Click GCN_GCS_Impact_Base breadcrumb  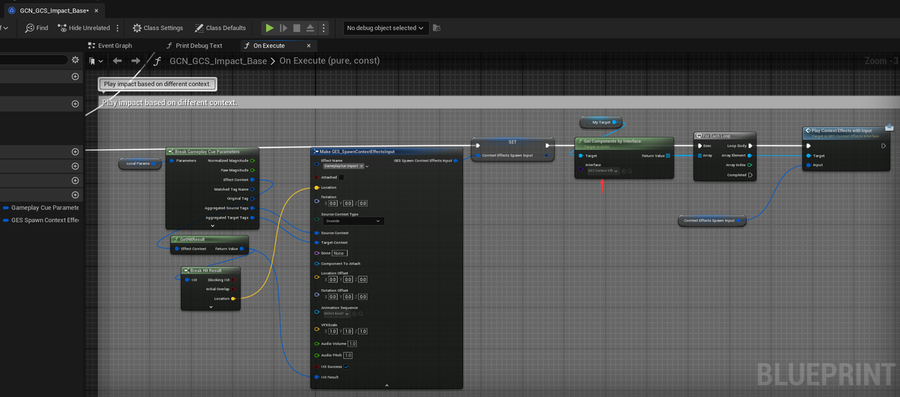coord(218,61)
